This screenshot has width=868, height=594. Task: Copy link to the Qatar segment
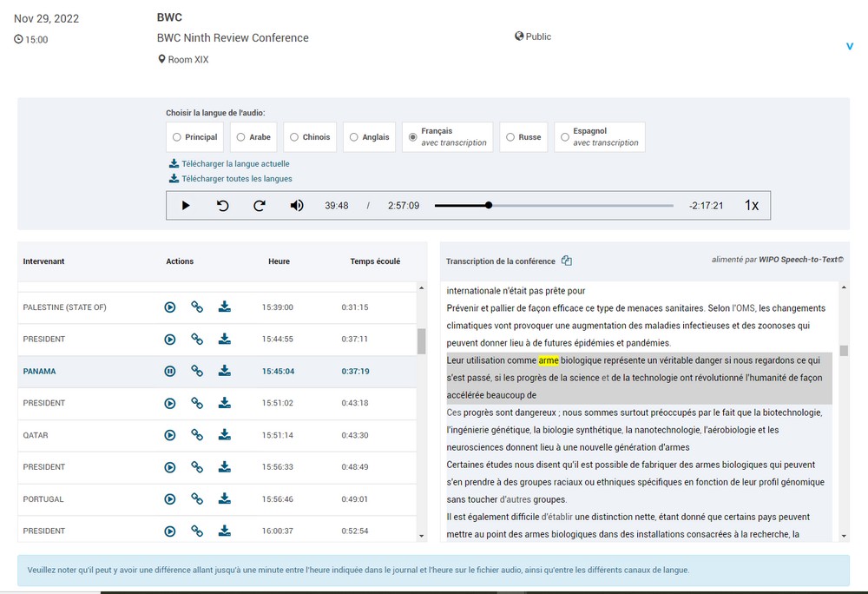(197, 436)
